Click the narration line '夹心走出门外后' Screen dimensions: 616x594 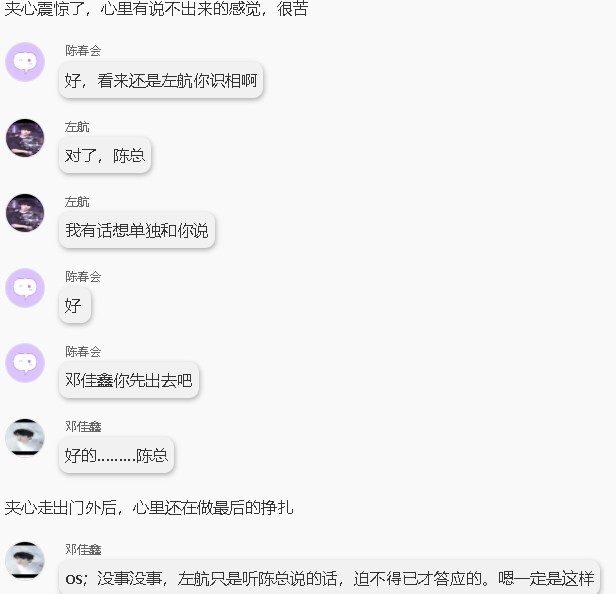click(148, 507)
